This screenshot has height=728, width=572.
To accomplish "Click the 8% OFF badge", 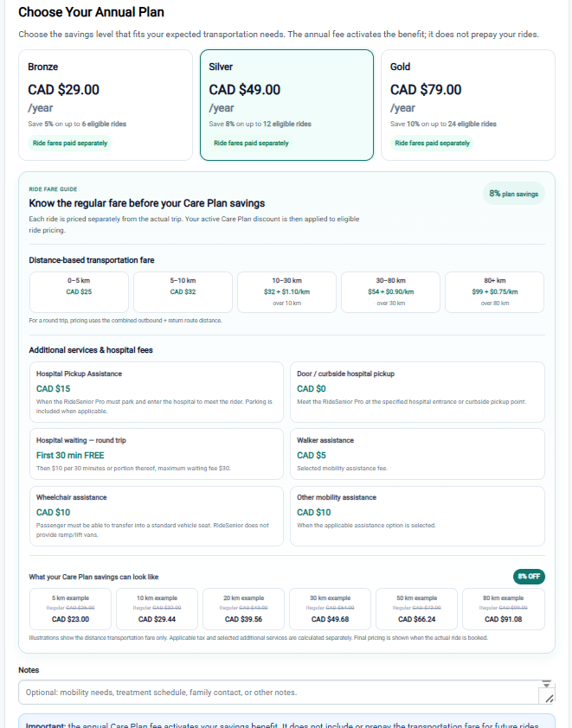I will (529, 577).
